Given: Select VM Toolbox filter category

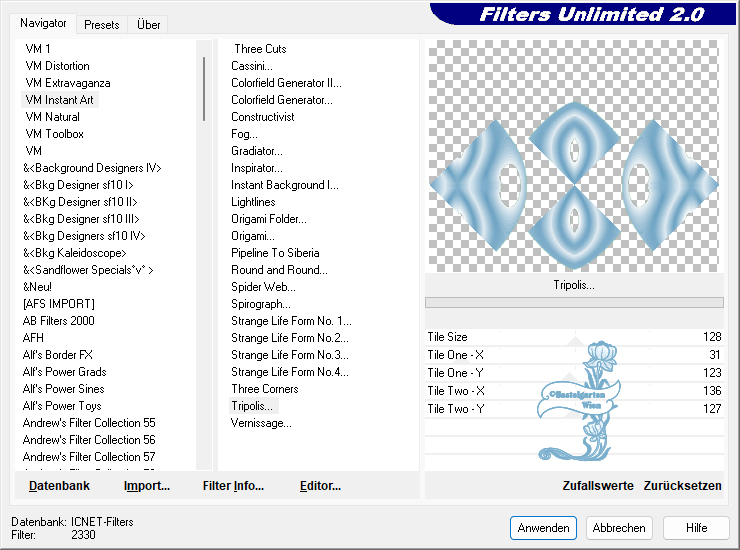Looking at the screenshot, I should (x=54, y=134).
